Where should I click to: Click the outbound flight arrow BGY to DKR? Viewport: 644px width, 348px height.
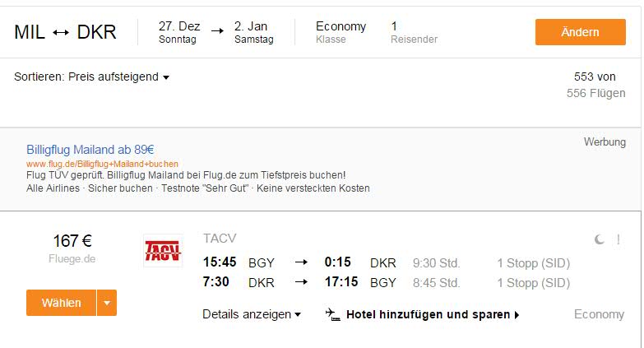pyautogui.click(x=302, y=262)
